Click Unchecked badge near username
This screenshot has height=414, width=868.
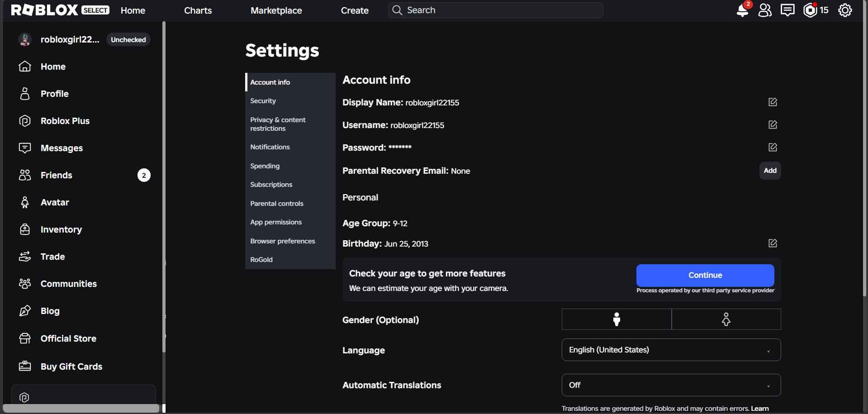point(128,40)
